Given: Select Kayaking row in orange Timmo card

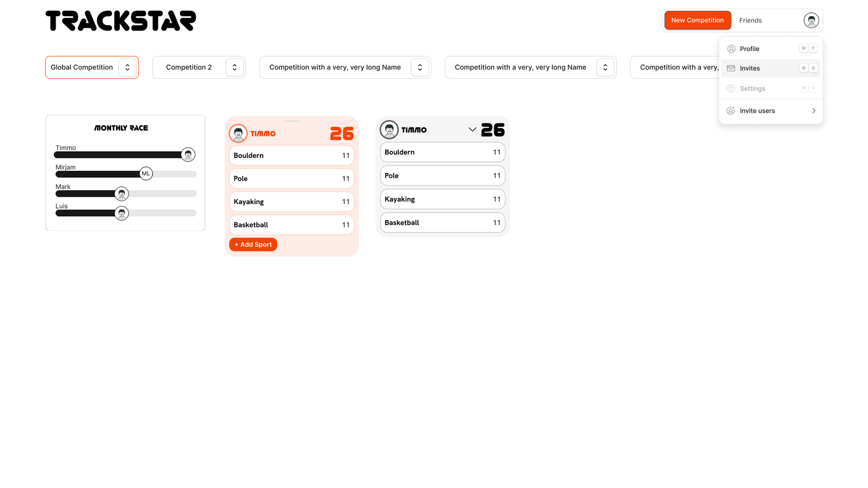Looking at the screenshot, I should 292,202.
